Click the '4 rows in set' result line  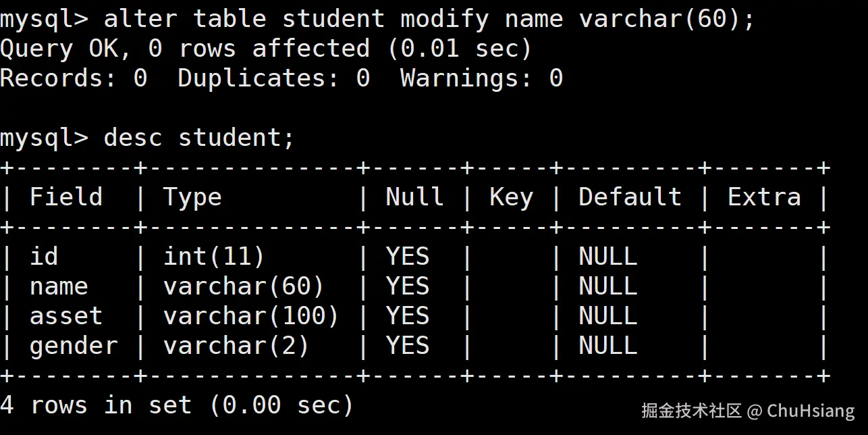coord(177,405)
